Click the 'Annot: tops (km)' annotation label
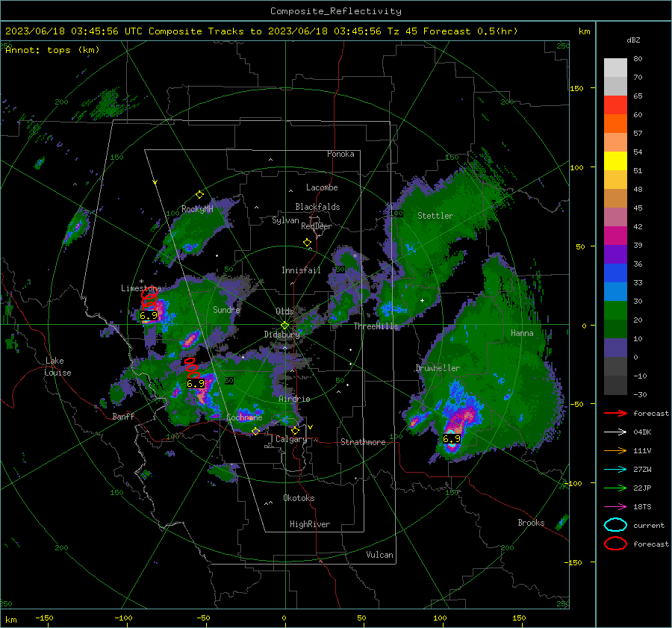Screen dimensions: 672x628 click(52, 50)
